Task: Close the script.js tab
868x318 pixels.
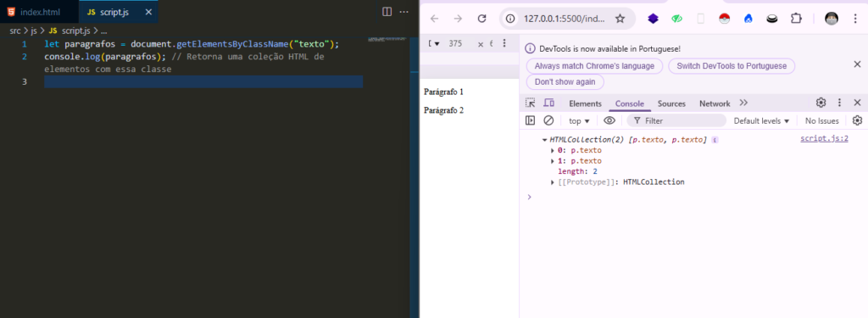Action: (147, 12)
